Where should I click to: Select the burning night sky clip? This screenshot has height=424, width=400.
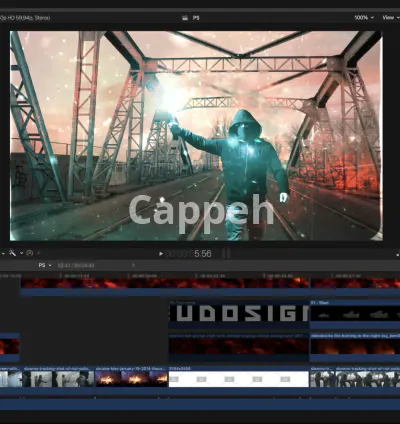click(355, 347)
